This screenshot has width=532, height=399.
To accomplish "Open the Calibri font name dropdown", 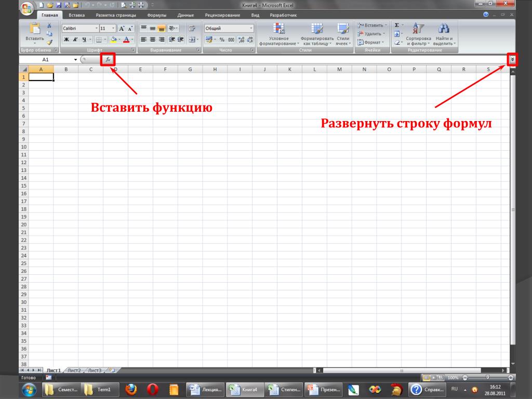I will (96, 29).
